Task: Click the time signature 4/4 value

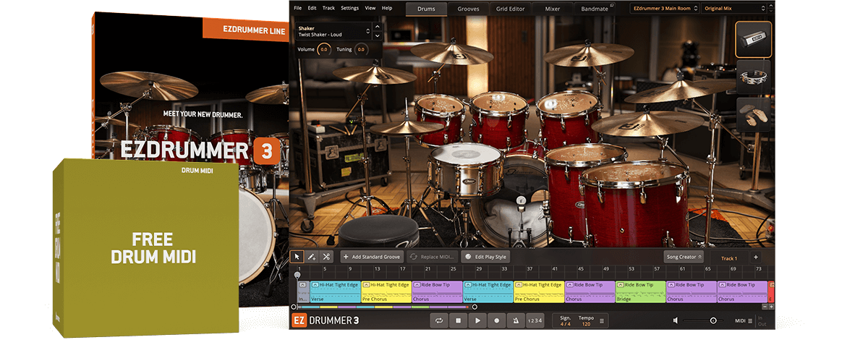Action: pyautogui.click(x=565, y=323)
